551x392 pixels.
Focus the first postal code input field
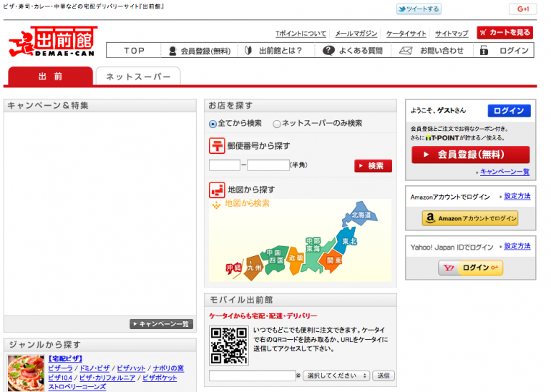coord(225,165)
